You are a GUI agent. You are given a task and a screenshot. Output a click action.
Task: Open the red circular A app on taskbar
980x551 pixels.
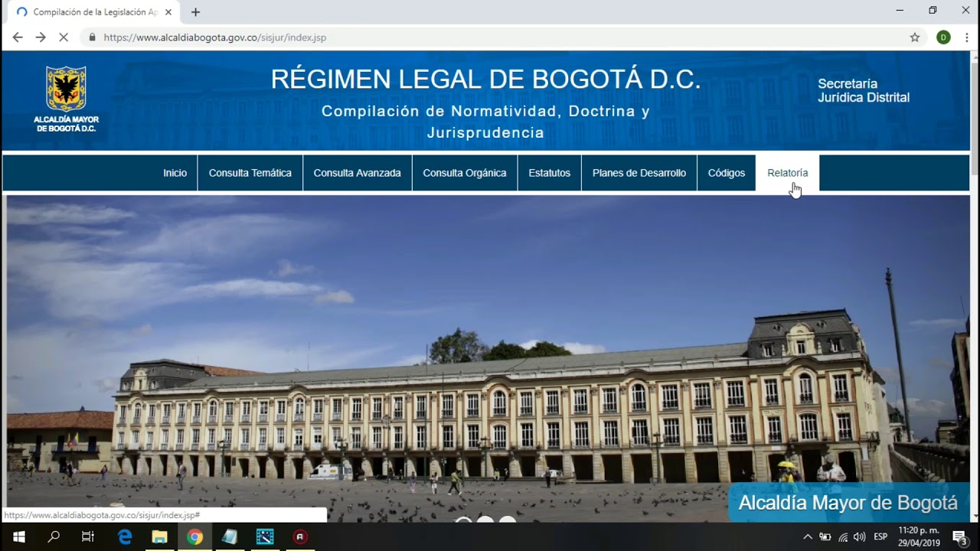(x=300, y=537)
